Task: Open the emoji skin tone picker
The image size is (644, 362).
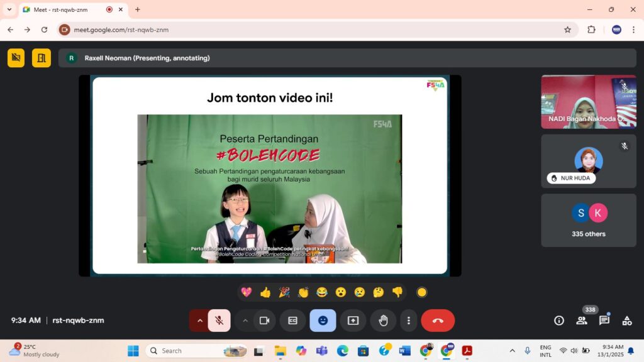Action: [422, 292]
